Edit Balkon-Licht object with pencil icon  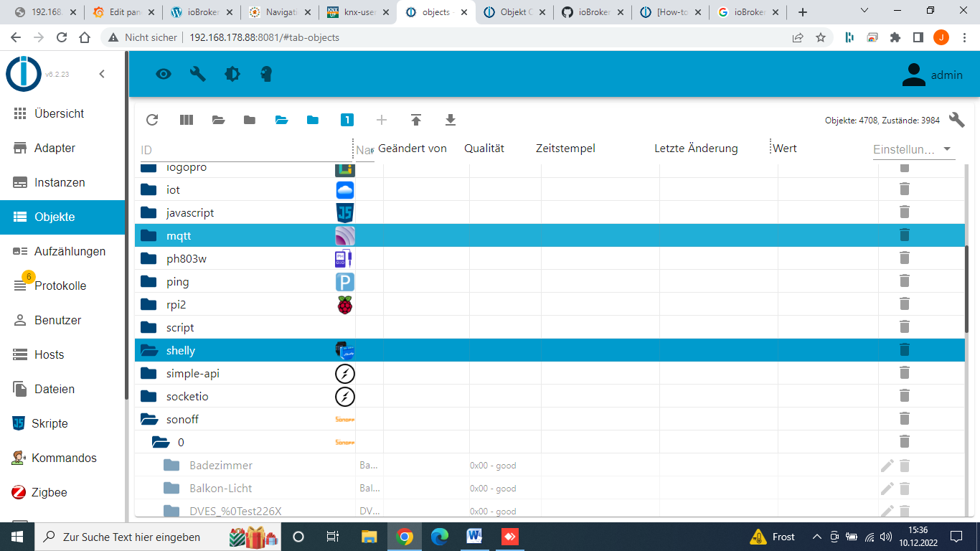(x=887, y=489)
